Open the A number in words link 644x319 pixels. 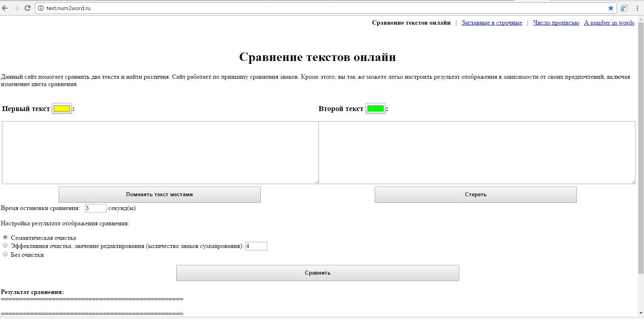point(609,23)
